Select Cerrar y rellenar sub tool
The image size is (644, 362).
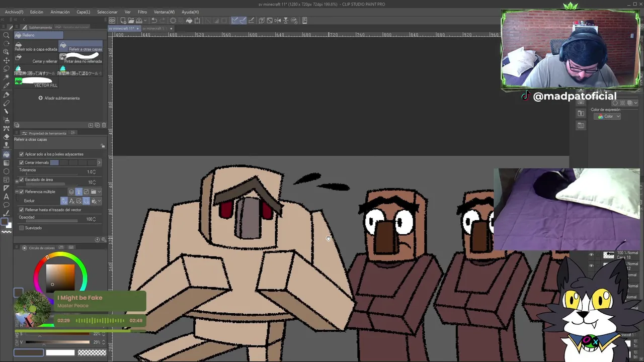pyautogui.click(x=36, y=59)
